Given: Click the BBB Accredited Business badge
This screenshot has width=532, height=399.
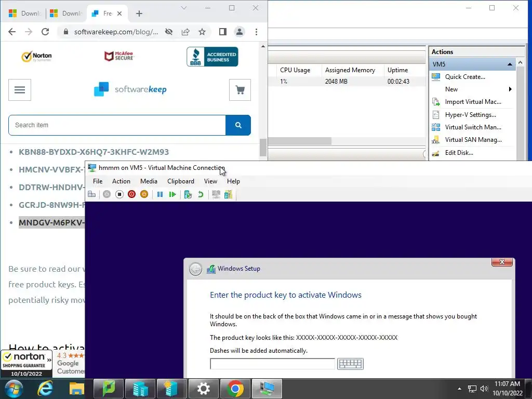Looking at the screenshot, I should (x=212, y=57).
